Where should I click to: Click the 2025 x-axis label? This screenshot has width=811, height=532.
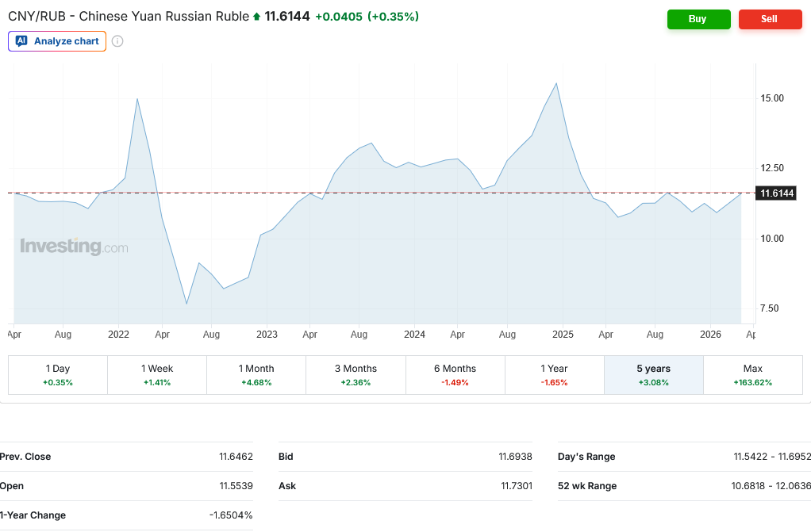(x=563, y=335)
